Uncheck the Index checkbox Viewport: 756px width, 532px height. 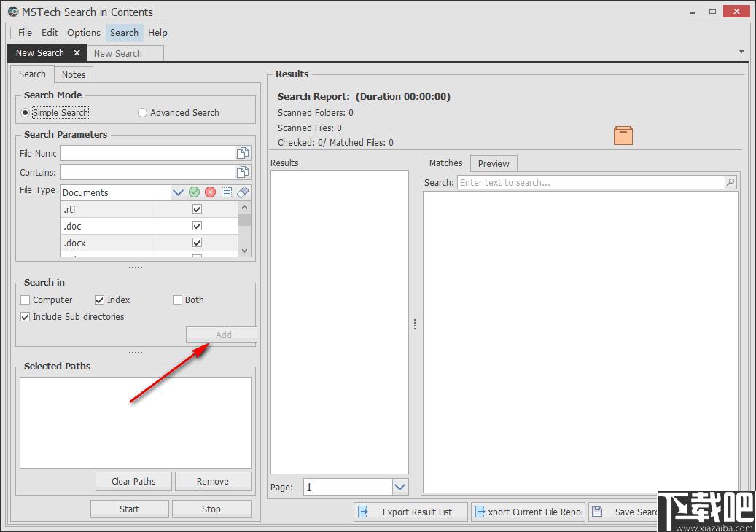pos(99,300)
